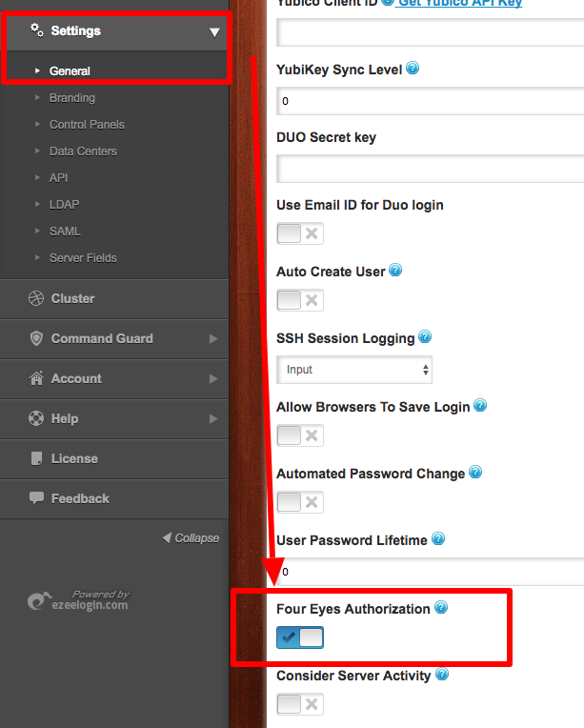
Task: Open LDAP settings
Action: pyautogui.click(x=64, y=204)
